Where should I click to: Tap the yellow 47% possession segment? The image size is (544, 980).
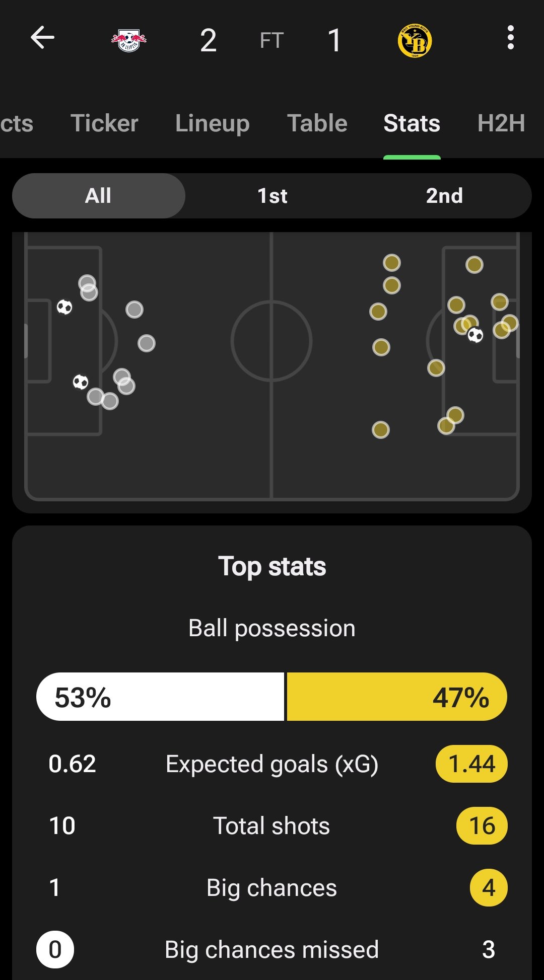(397, 697)
